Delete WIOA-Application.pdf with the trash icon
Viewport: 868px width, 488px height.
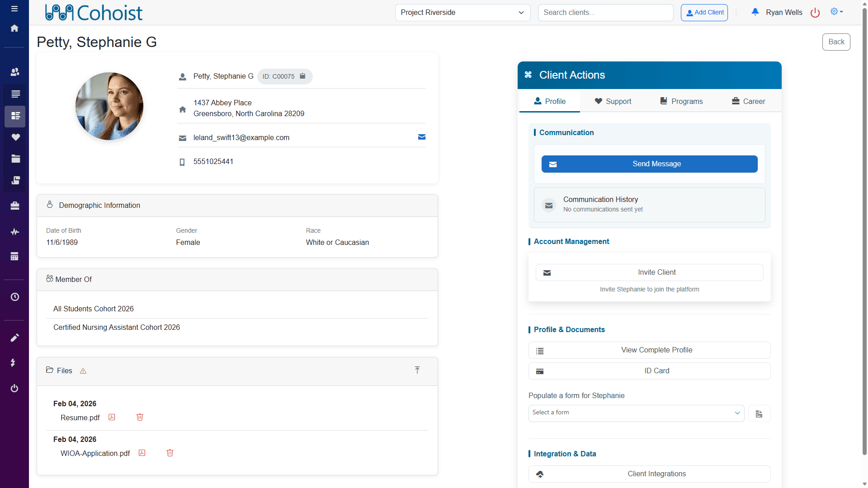pos(170,453)
